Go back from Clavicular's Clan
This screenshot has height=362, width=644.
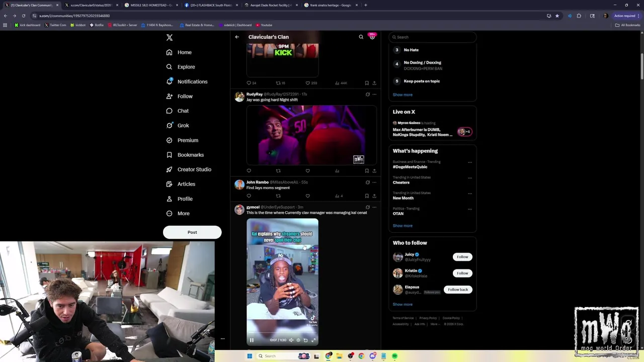pyautogui.click(x=237, y=37)
